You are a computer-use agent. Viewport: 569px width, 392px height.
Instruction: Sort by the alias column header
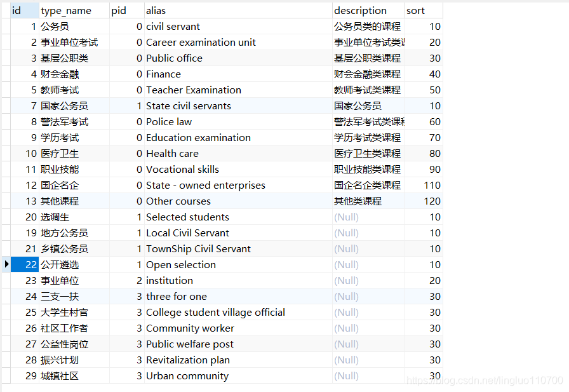click(x=238, y=11)
